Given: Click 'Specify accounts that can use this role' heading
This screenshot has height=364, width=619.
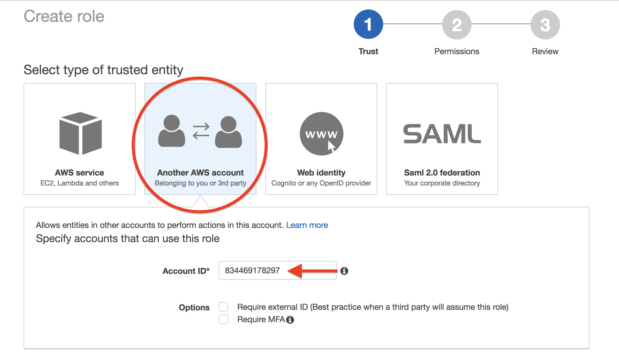Looking at the screenshot, I should [x=128, y=239].
